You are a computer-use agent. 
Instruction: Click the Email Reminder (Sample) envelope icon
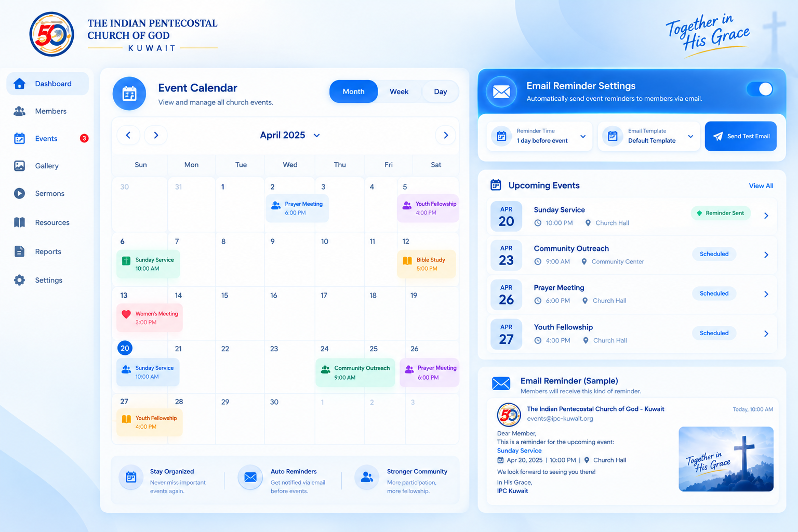pos(501,384)
